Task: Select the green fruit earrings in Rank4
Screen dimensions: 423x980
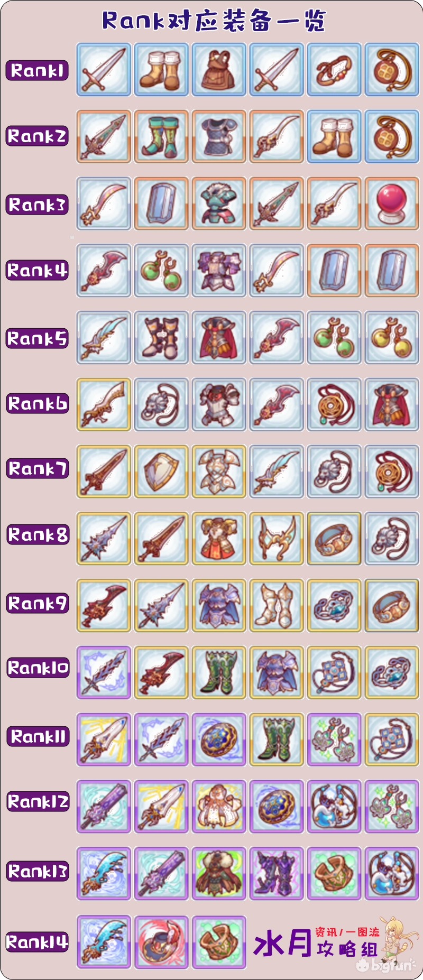Action: click(x=161, y=270)
